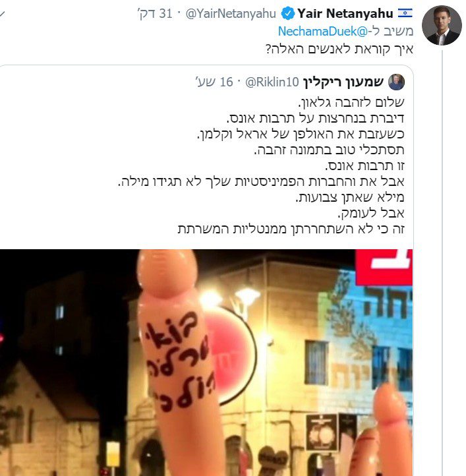466x476 pixels.
Task: Click the quoted author name שמעון ריקלין
Action: tap(343, 82)
